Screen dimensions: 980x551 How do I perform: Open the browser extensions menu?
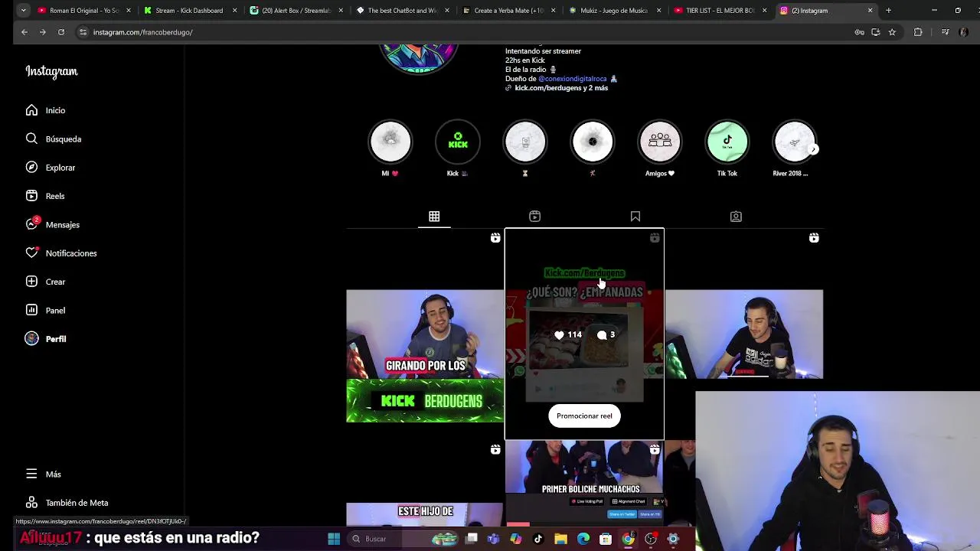918,32
